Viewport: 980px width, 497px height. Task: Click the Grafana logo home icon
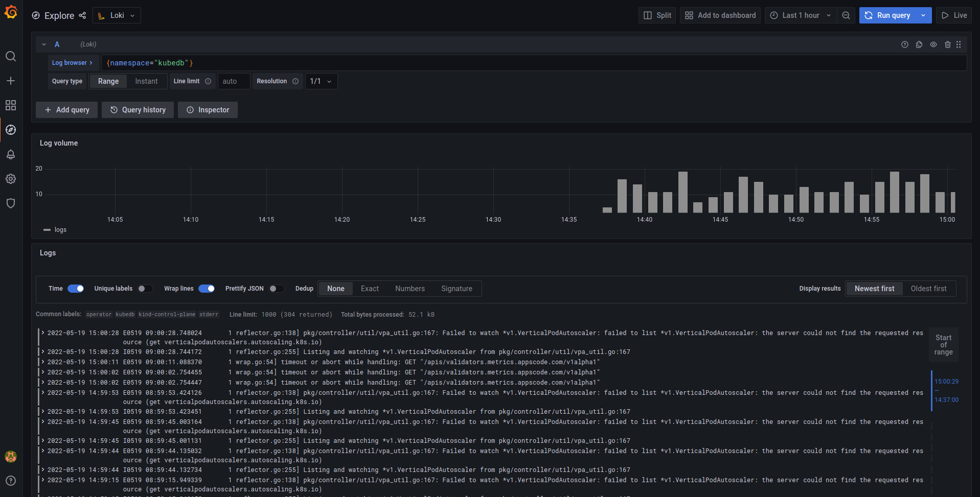point(11,12)
